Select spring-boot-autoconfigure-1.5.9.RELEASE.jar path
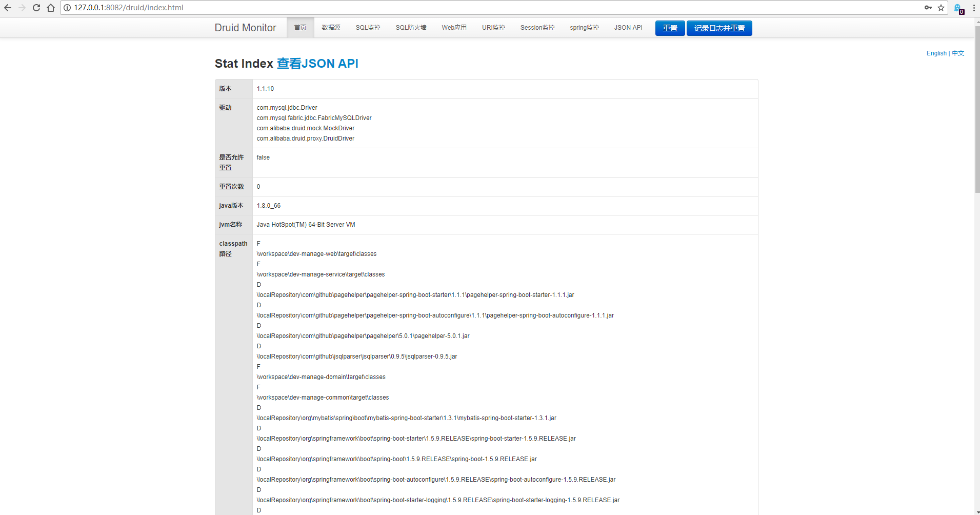 436,480
